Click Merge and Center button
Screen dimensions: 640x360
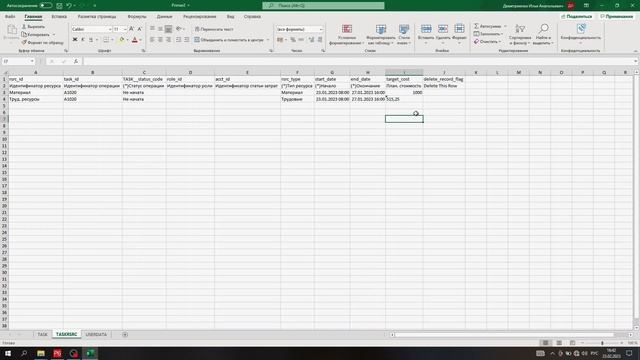point(229,40)
